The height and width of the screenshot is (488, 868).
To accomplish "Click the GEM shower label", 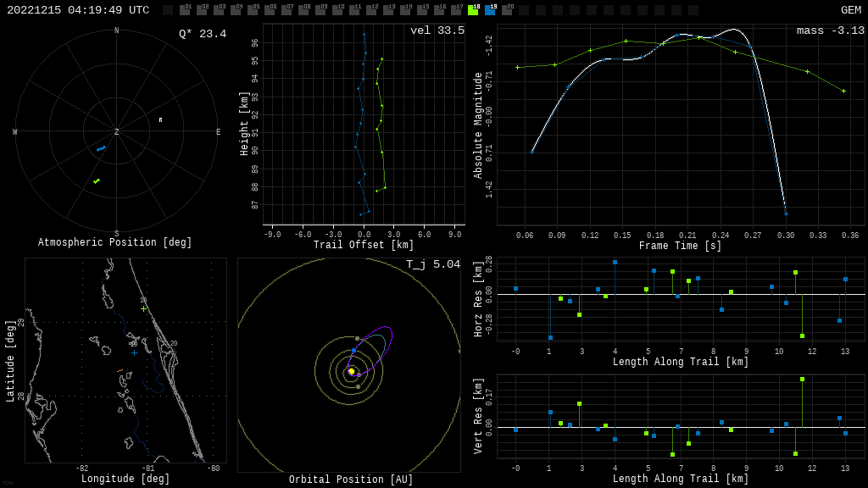I will click(850, 10).
